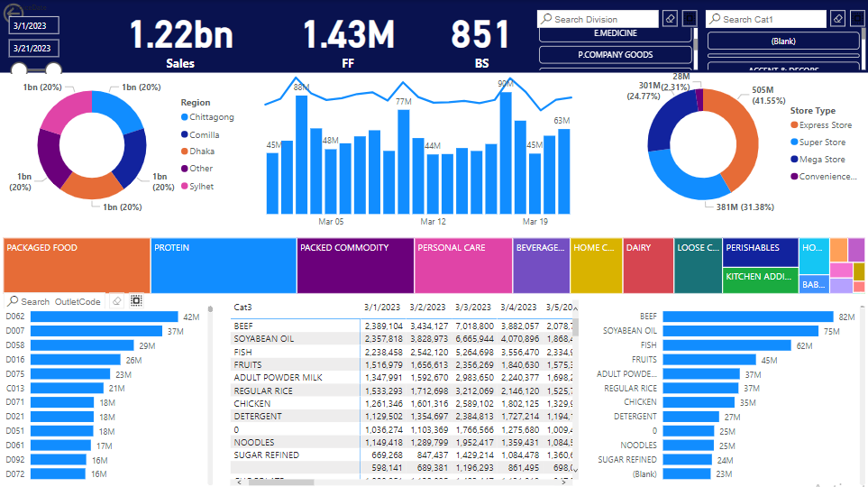Image resolution: width=868 pixels, height=487 pixels.
Task: Select the PACKAGED FOOD treemap tile
Action: tap(77, 265)
